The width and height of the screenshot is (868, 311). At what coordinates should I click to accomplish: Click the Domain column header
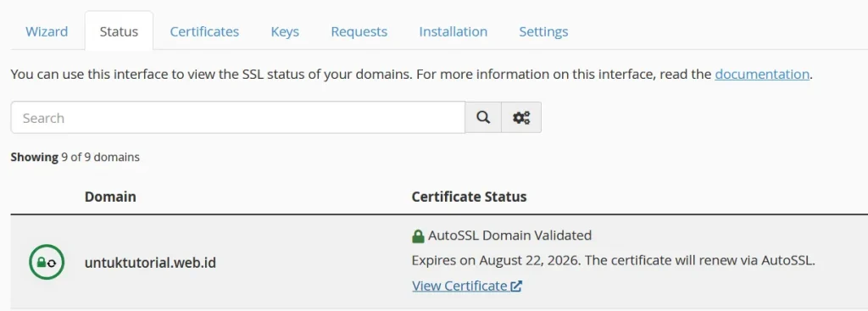110,197
